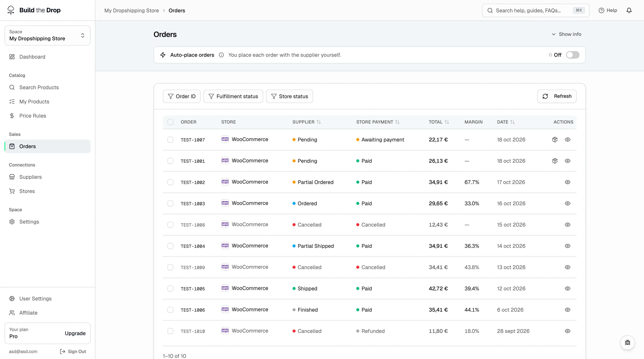Toggle the Auto-place orders switch
Image resolution: width=644 pixels, height=359 pixels.
572,55
